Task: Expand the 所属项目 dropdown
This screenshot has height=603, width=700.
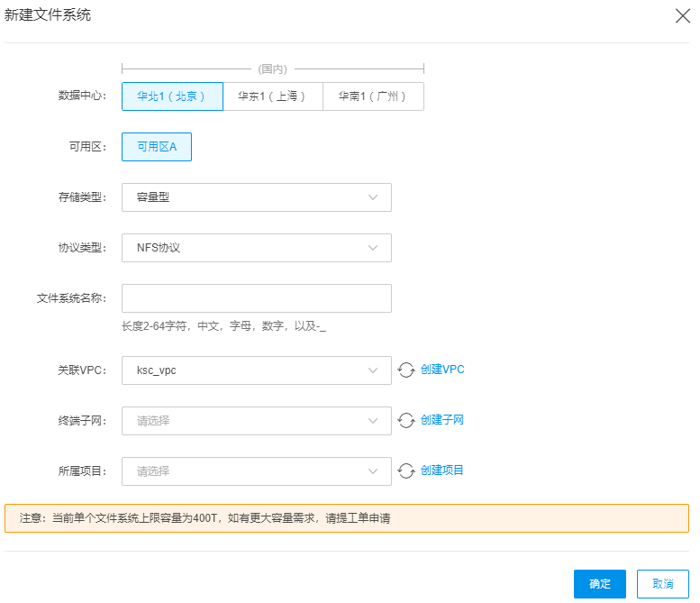Action: [x=257, y=471]
